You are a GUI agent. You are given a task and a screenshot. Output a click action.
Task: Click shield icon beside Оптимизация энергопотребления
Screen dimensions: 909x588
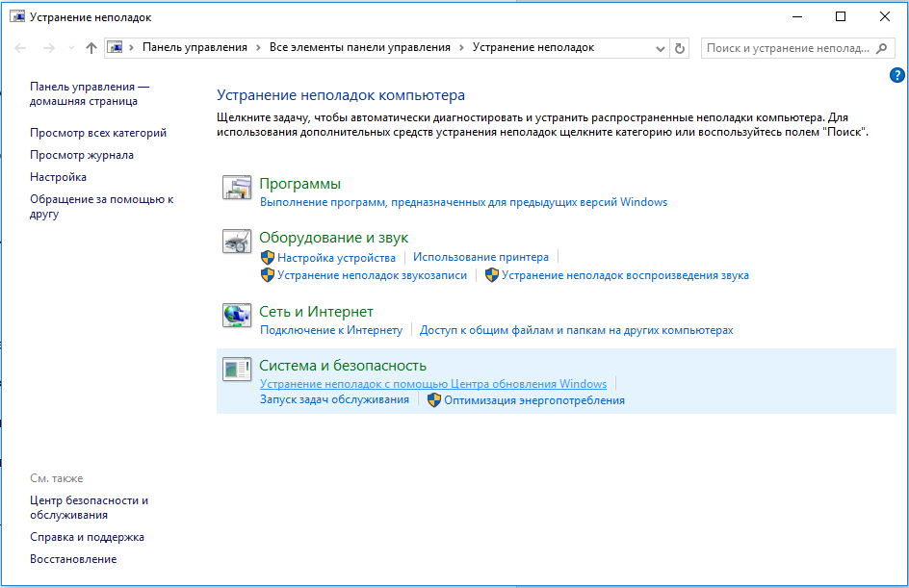click(434, 400)
